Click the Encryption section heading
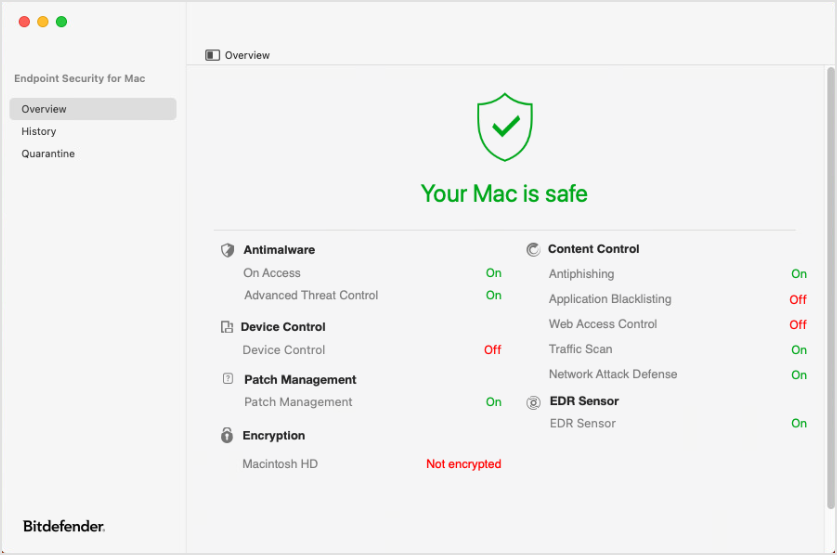837x555 pixels. tap(274, 435)
